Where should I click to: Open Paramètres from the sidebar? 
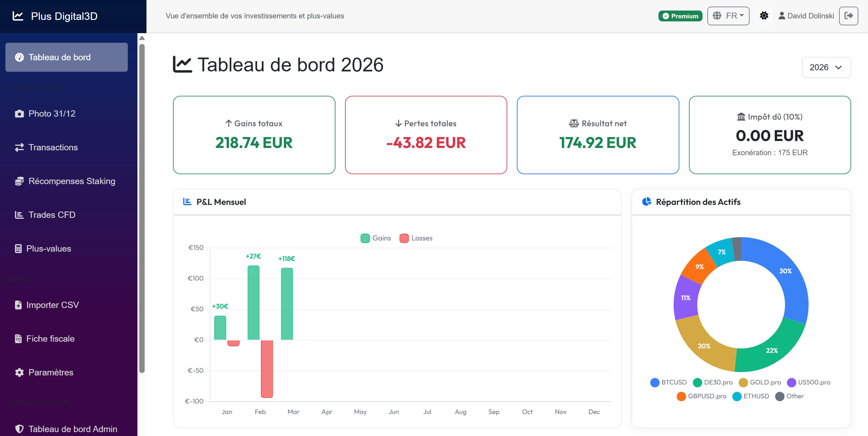point(51,372)
